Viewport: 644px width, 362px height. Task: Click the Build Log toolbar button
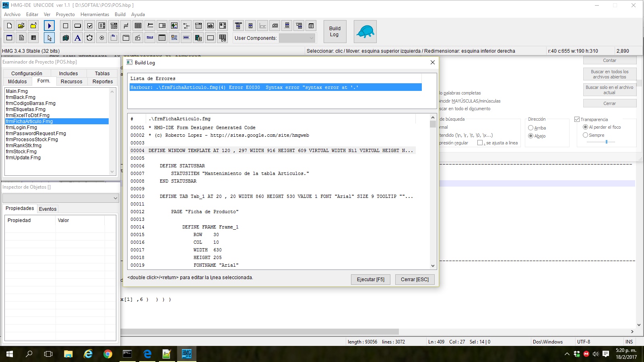pyautogui.click(x=334, y=31)
